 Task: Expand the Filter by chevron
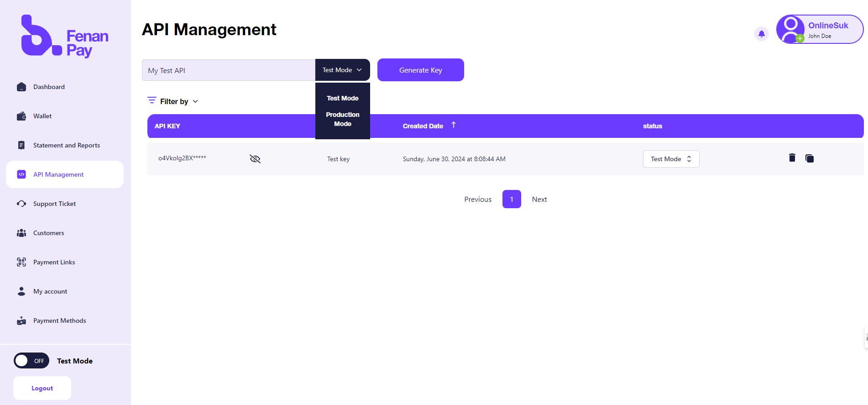pos(195,101)
